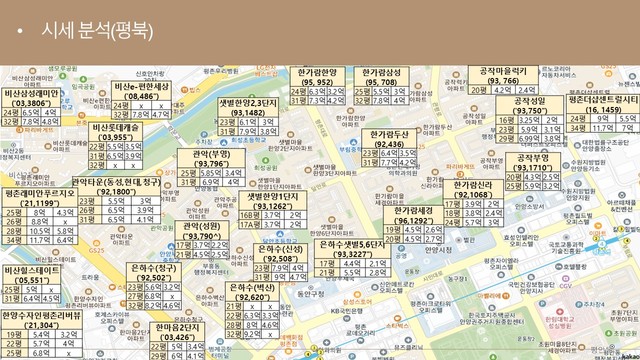Viewport: 640px width, 360px height.
Task: Click the 비산e-편한세상 price table header
Action: tap(141, 91)
